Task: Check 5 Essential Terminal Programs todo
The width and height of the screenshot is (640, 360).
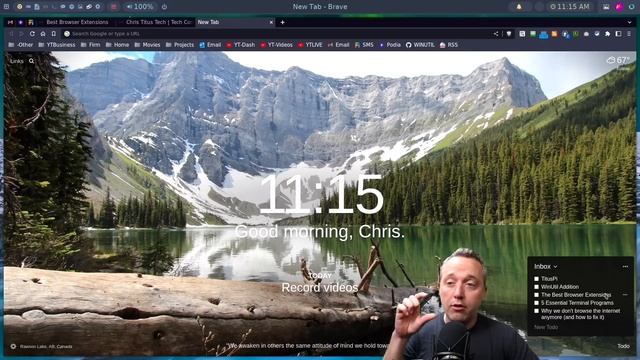Action: pyautogui.click(x=536, y=303)
